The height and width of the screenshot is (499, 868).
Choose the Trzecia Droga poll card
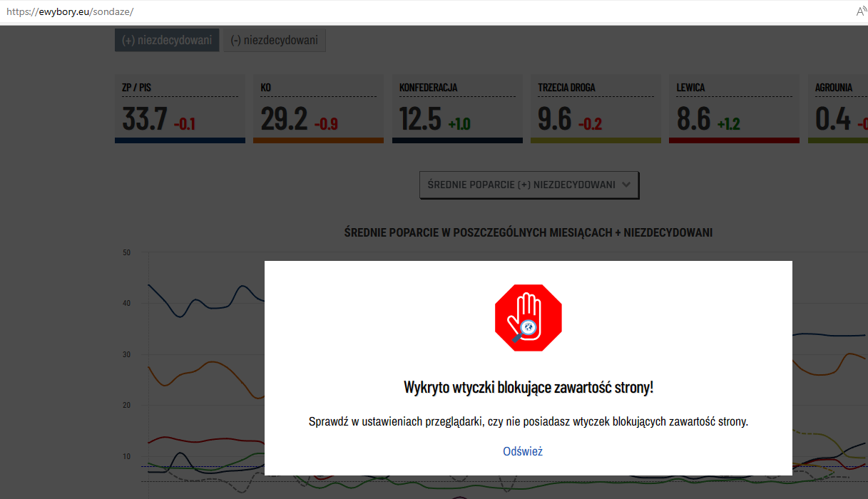click(x=596, y=108)
